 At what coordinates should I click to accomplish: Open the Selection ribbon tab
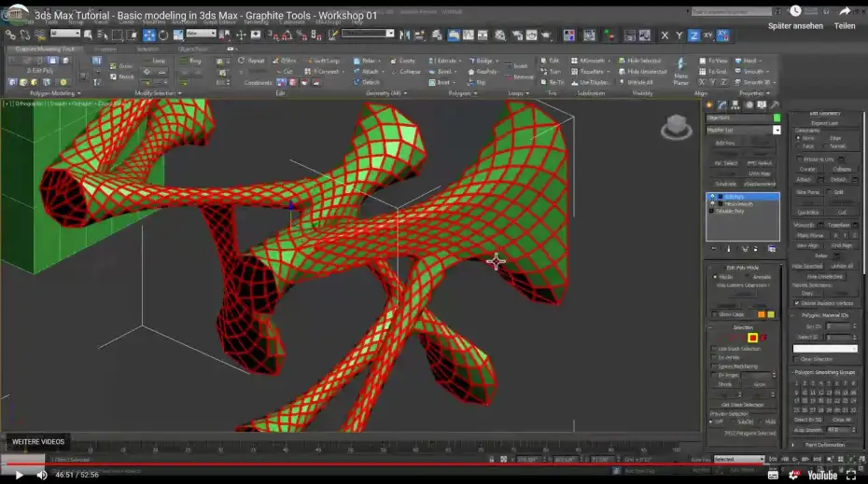pos(147,49)
